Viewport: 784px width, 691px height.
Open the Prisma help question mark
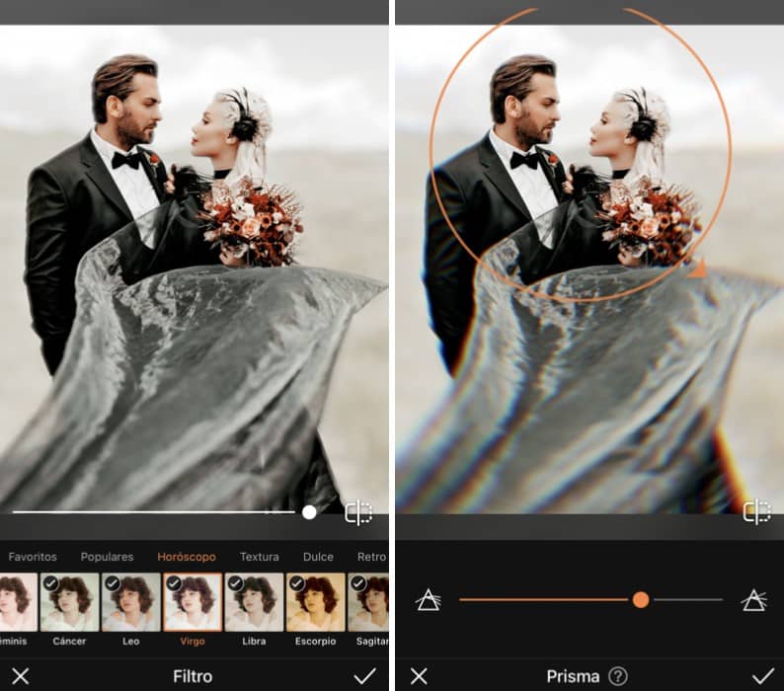click(618, 676)
